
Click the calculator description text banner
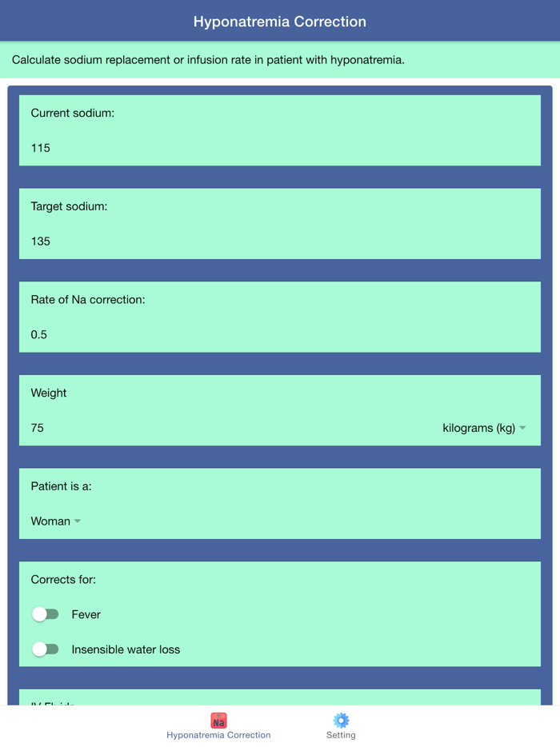click(208, 60)
